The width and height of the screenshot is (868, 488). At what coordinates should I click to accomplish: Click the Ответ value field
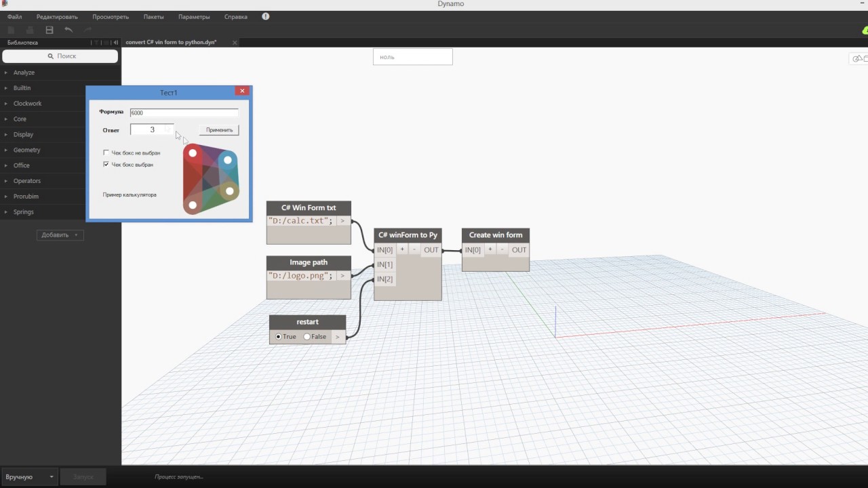[152, 129]
